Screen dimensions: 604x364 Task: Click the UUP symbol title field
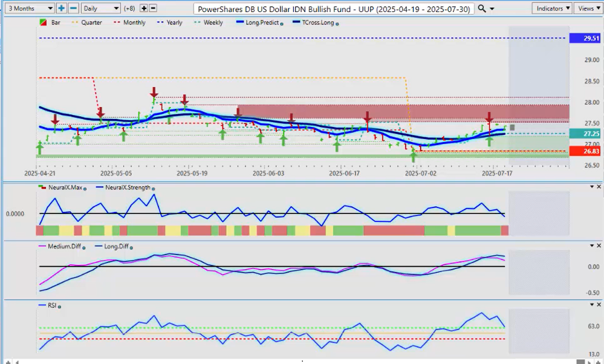click(x=334, y=9)
